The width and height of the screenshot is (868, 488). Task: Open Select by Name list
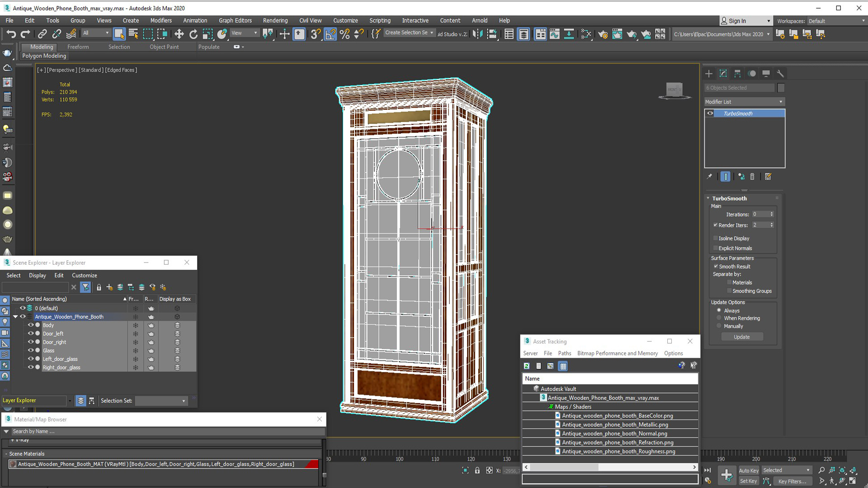tap(133, 34)
